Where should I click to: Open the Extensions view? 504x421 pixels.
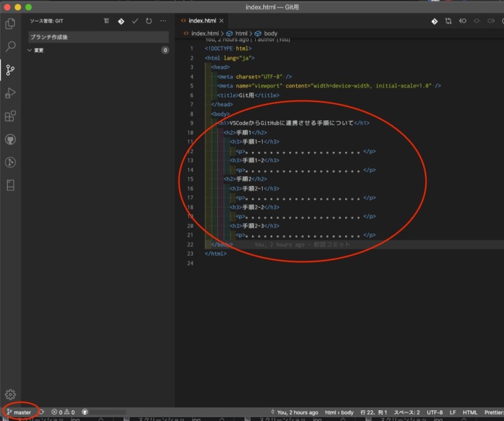tap(10, 116)
